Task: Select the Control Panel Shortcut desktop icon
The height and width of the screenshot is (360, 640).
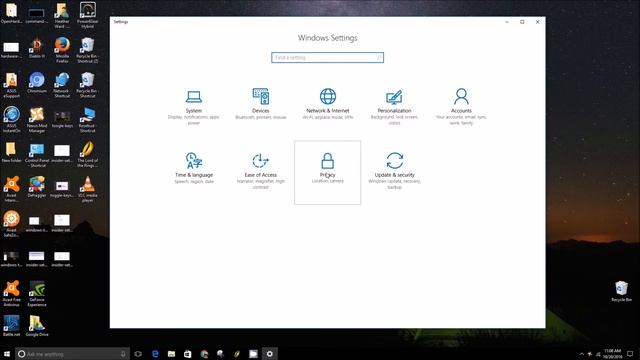Action: click(37, 155)
